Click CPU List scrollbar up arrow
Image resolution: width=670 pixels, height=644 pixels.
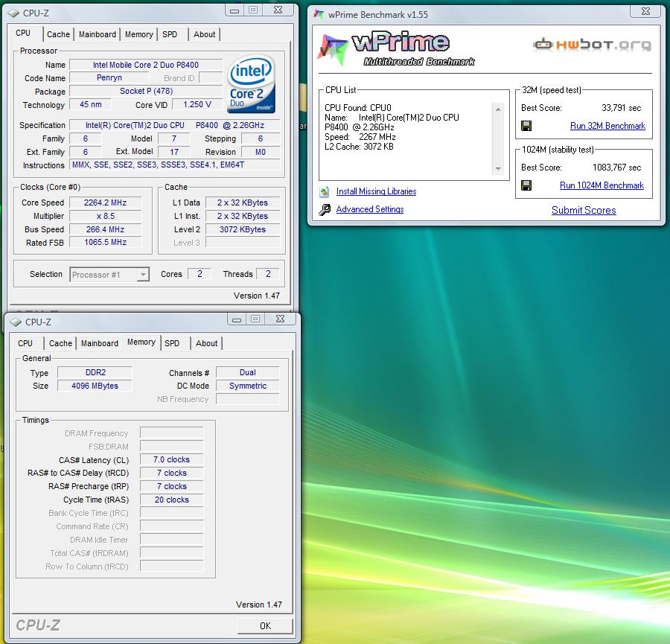pos(498,109)
